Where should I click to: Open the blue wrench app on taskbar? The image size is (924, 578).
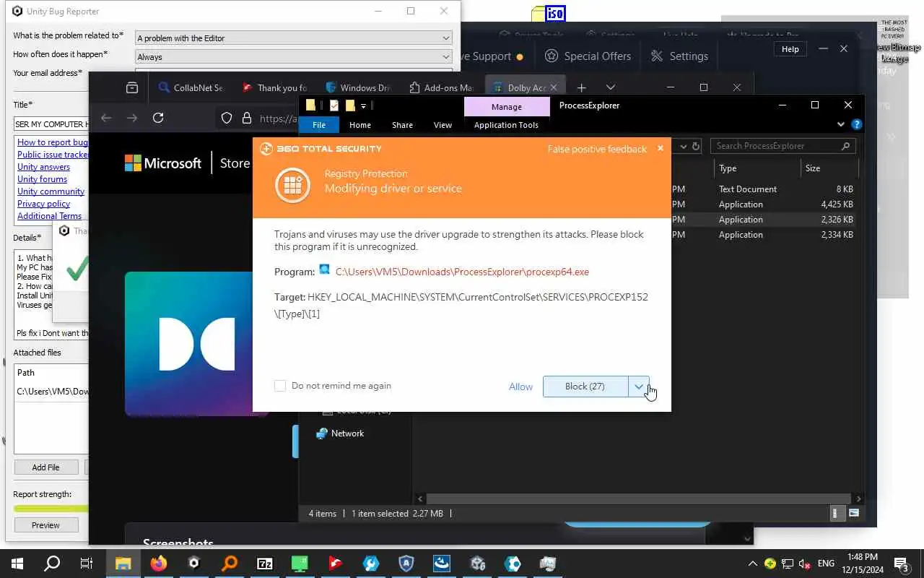(371, 564)
